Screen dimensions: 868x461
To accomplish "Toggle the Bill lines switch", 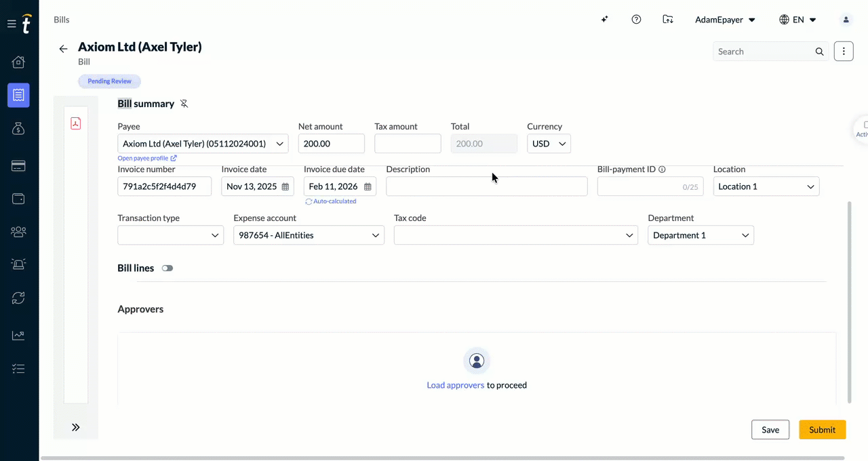I will tap(167, 268).
